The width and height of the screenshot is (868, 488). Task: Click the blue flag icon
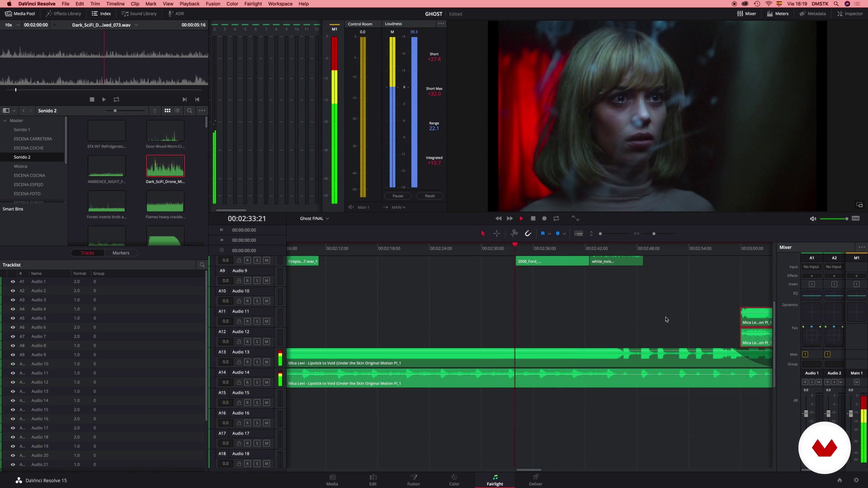[542, 234]
